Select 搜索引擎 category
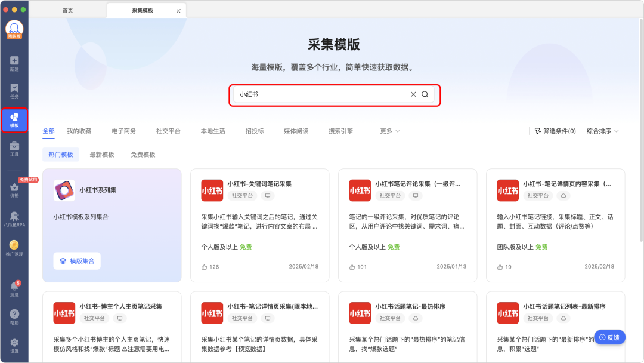 pos(340,131)
